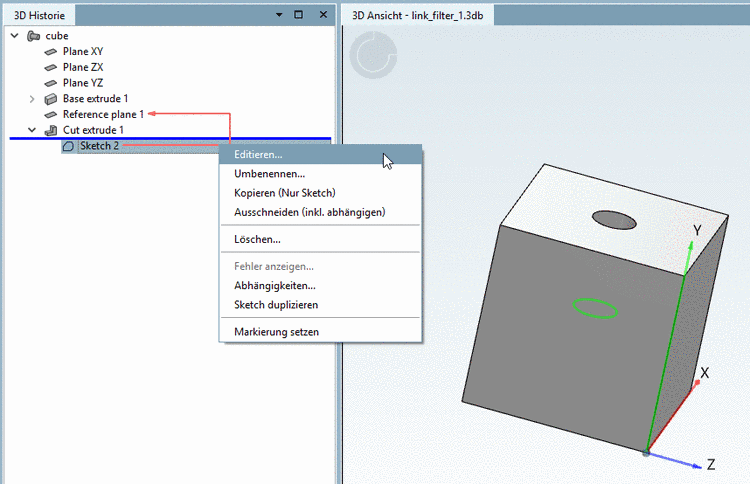Choose Löschen... from the context menu
Image resolution: width=750 pixels, height=484 pixels.
coord(320,239)
